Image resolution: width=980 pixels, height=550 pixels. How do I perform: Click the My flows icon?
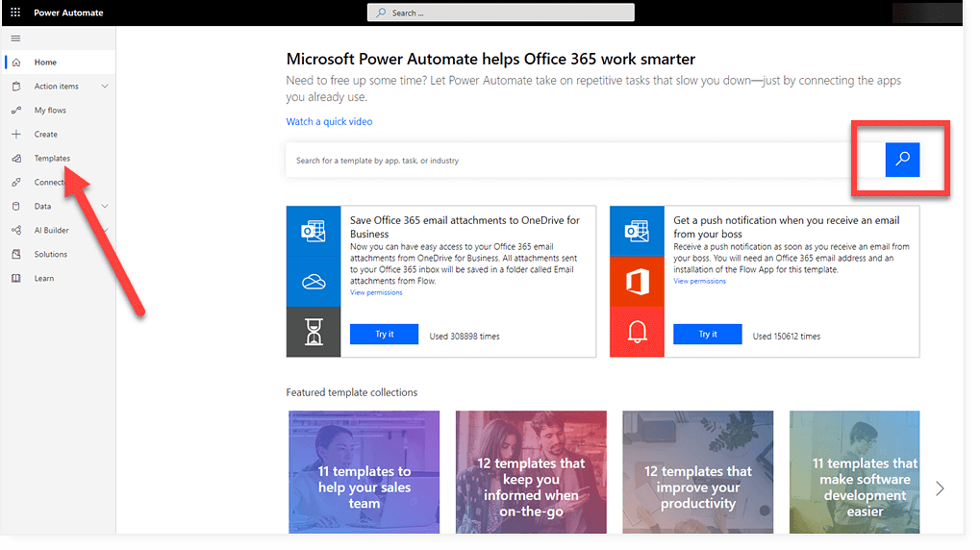click(x=16, y=110)
